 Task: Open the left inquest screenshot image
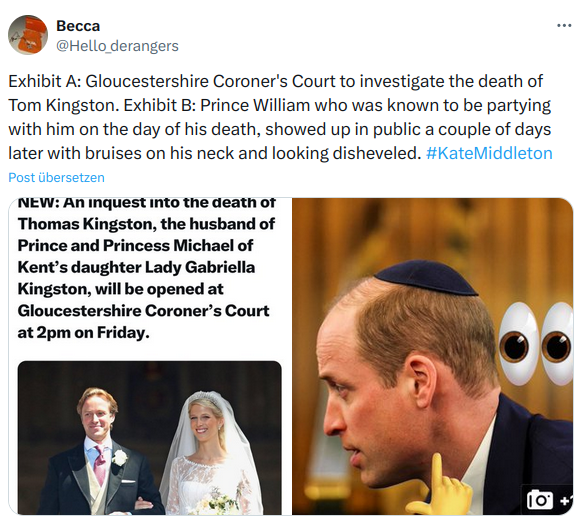click(x=150, y=356)
